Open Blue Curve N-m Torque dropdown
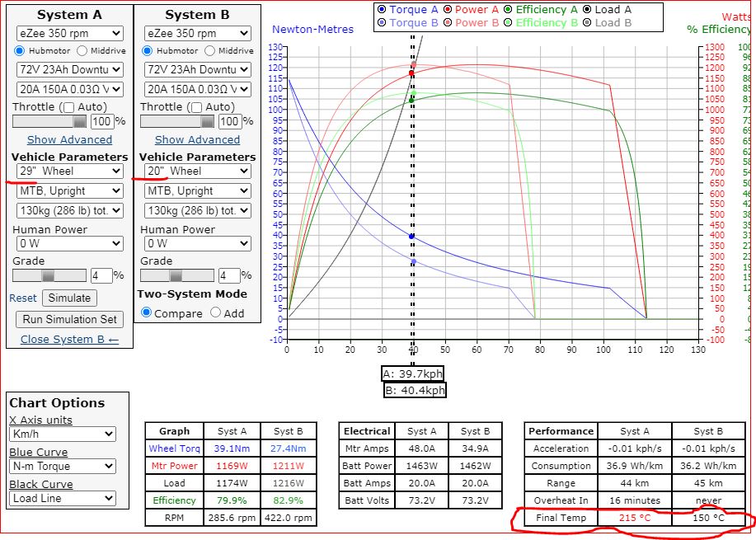The image size is (756, 540). [63, 467]
